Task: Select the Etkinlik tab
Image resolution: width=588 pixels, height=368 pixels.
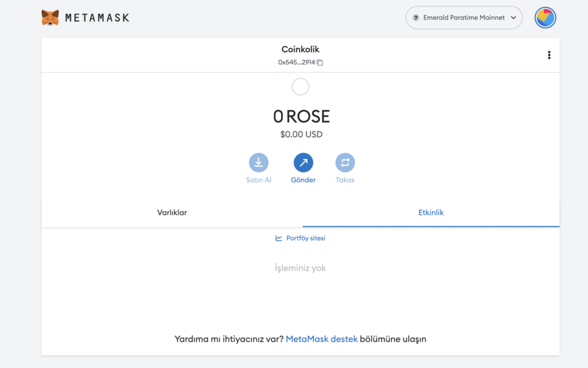Action: (431, 213)
